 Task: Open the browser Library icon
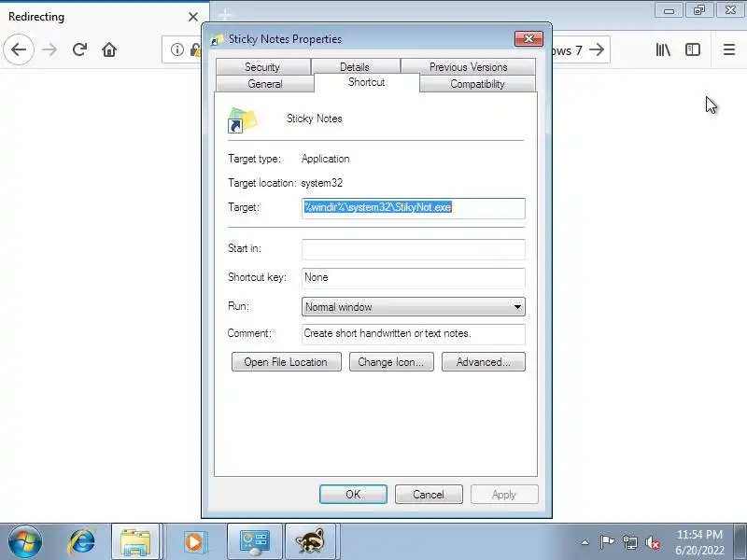(663, 49)
